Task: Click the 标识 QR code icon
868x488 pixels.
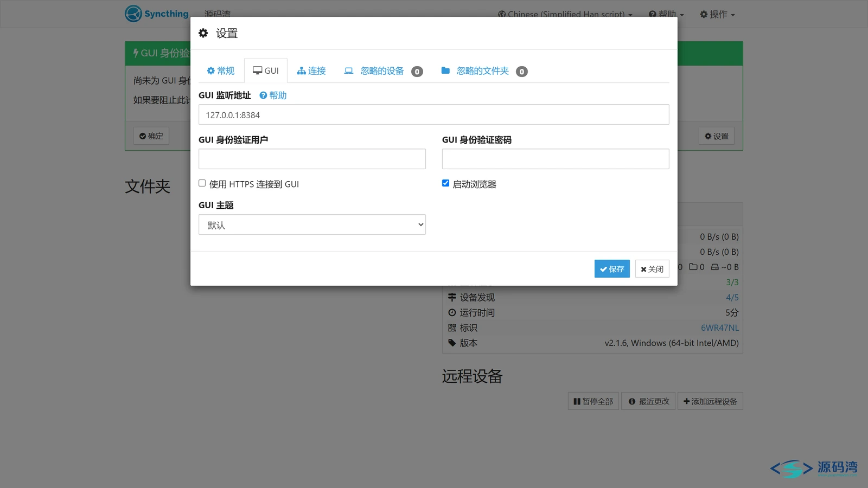Action: [x=452, y=328]
